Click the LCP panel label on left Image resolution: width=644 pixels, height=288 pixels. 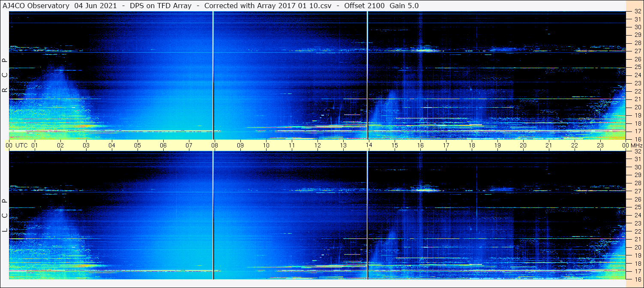click(x=5, y=216)
